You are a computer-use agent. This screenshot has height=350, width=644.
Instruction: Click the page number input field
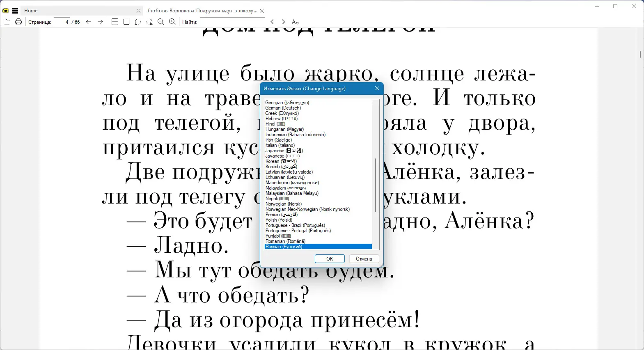62,22
